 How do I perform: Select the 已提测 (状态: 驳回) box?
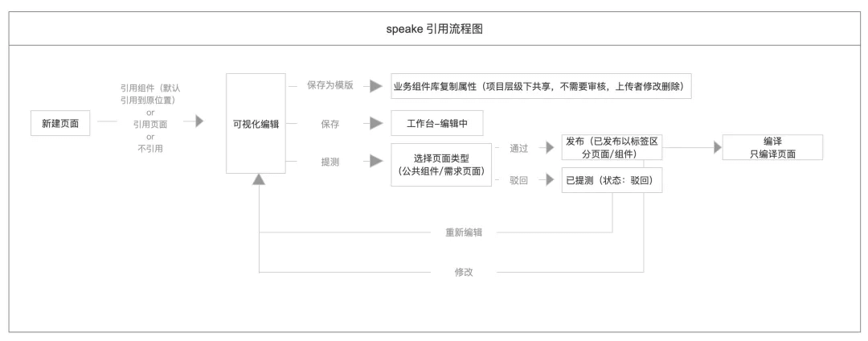(612, 180)
